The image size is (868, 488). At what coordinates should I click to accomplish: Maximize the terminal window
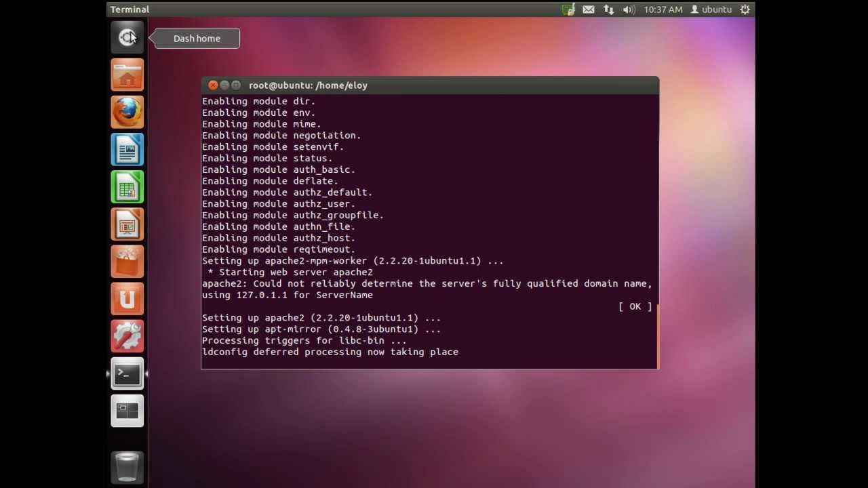[236, 85]
